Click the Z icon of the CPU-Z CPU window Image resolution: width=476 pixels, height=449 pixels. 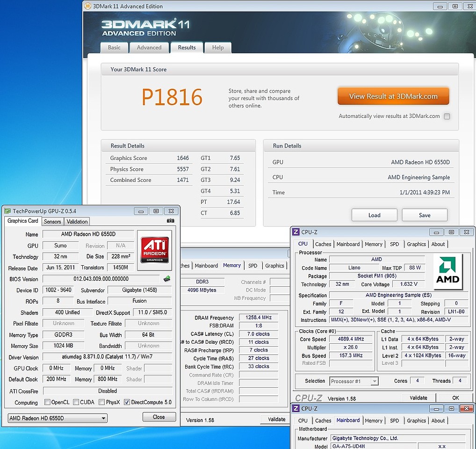[x=296, y=232]
